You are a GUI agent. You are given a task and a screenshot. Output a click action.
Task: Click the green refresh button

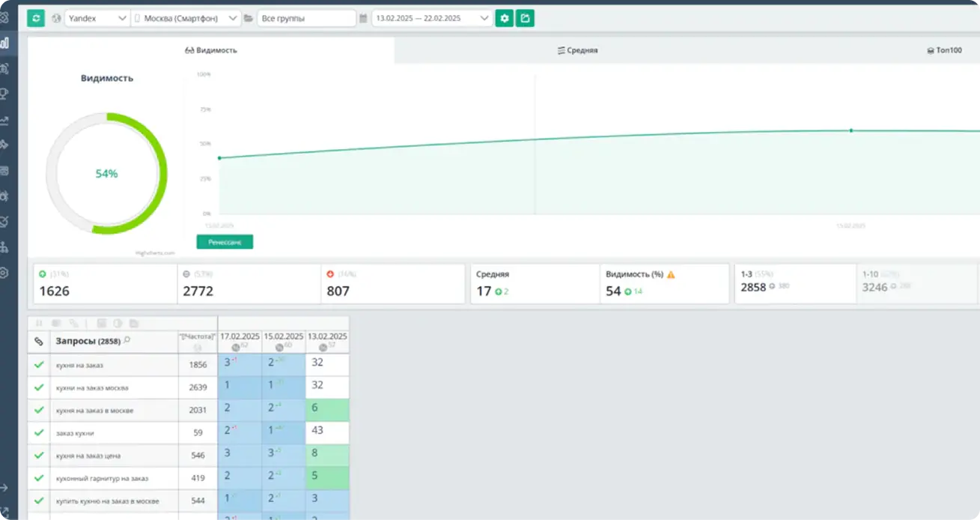point(36,18)
